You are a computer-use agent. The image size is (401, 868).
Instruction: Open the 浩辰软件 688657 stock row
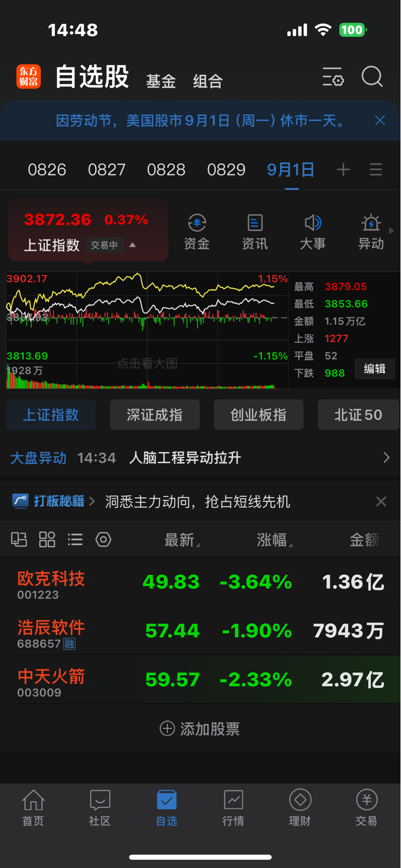click(200, 631)
